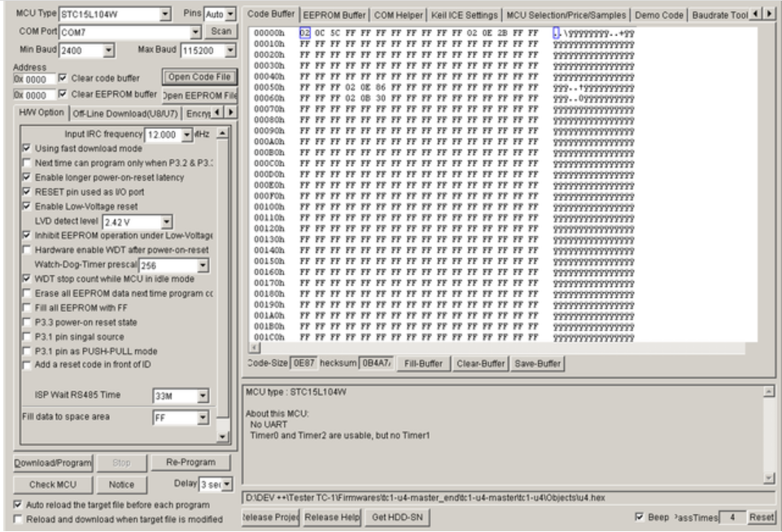Select the Code Buffer tab

(x=271, y=14)
